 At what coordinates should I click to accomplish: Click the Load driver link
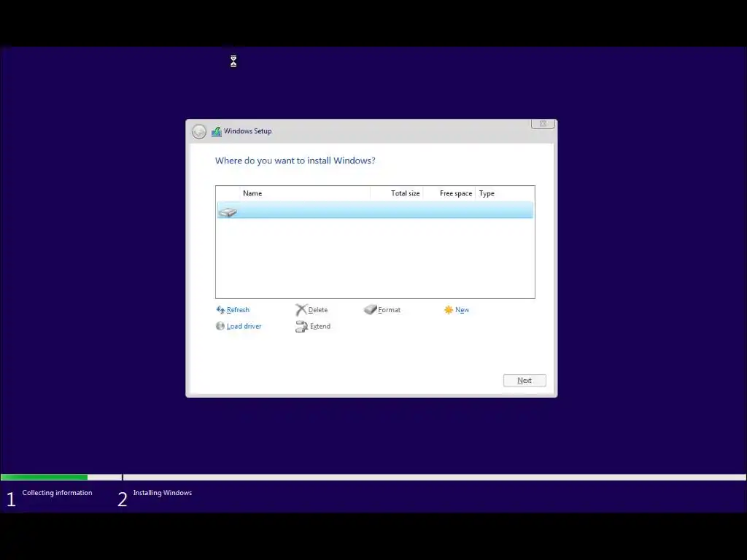[x=244, y=326]
